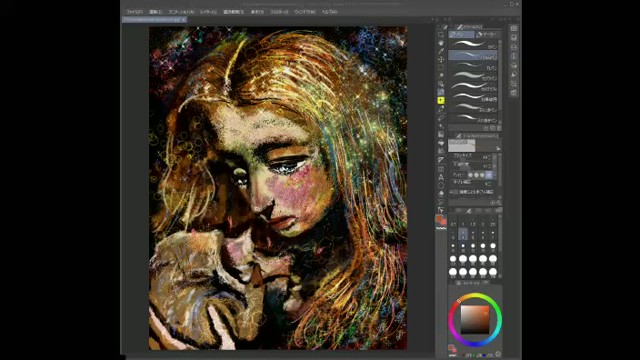
Task: Select the Hand move-canvas tool
Action: 441,43
